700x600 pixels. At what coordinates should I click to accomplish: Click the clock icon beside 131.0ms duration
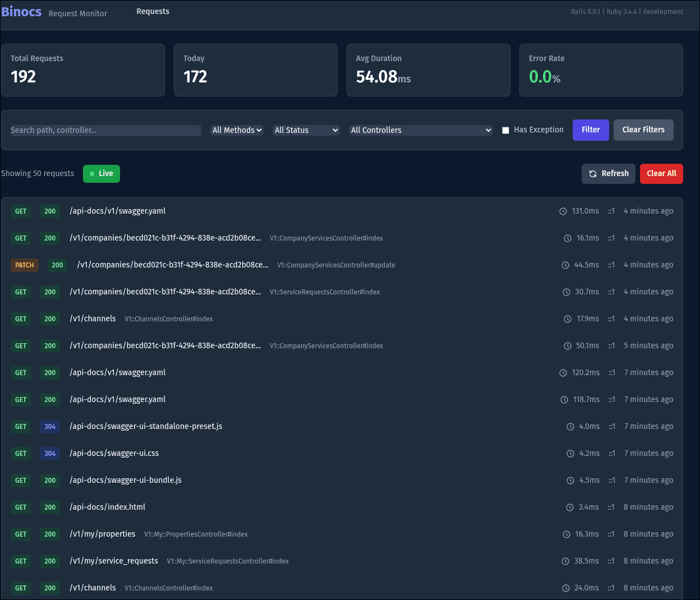pyautogui.click(x=563, y=211)
